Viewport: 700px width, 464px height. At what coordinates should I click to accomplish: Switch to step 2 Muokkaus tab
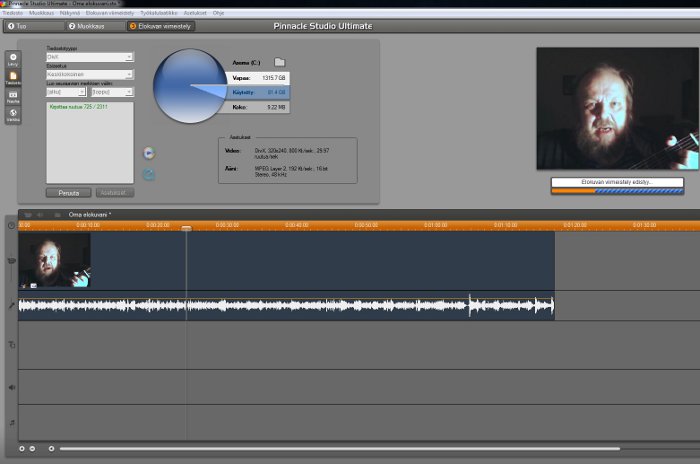95,26
